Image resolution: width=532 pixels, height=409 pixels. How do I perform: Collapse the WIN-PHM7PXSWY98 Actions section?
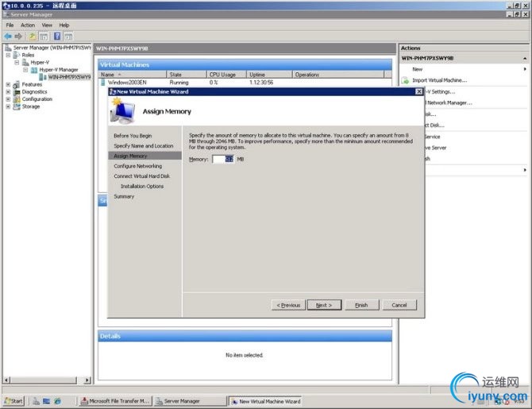[525, 59]
